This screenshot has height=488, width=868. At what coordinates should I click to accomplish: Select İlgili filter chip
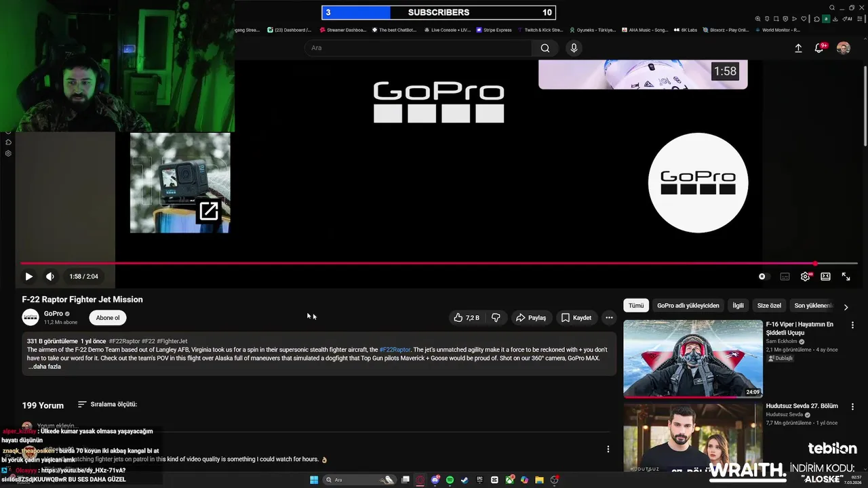(x=738, y=306)
